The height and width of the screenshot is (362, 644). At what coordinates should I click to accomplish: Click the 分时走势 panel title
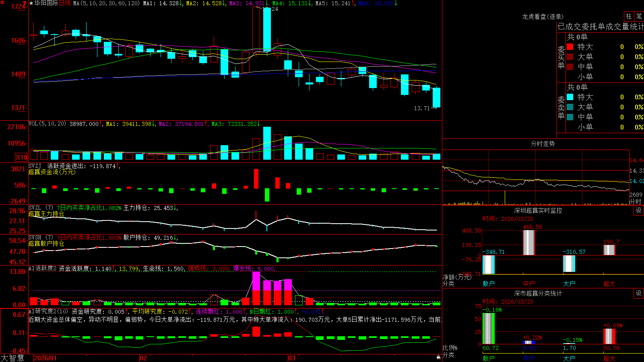point(543,144)
